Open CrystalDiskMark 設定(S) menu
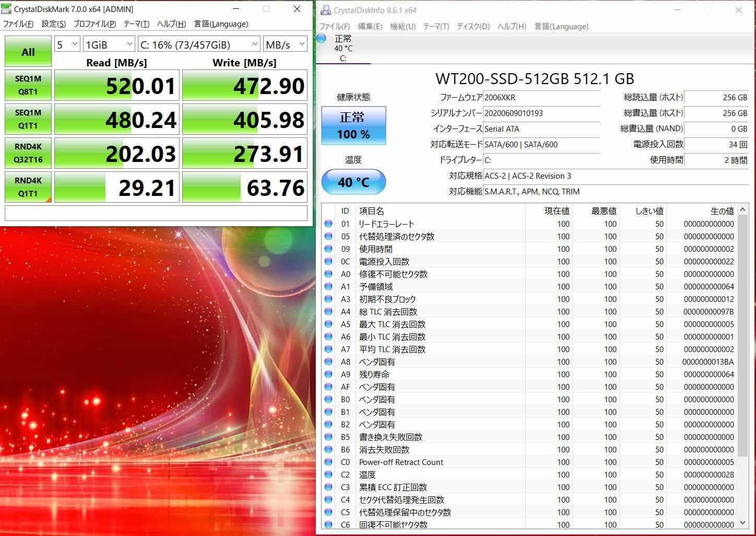 tap(54, 24)
